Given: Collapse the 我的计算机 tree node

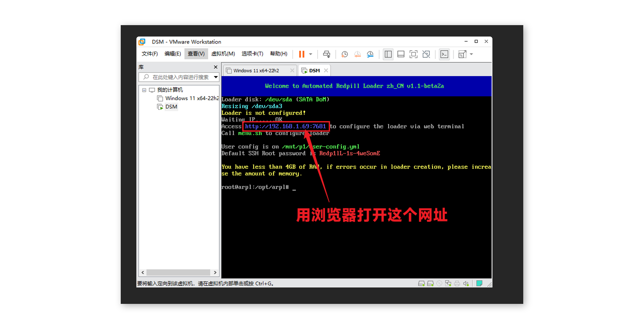Looking at the screenshot, I should point(144,90).
